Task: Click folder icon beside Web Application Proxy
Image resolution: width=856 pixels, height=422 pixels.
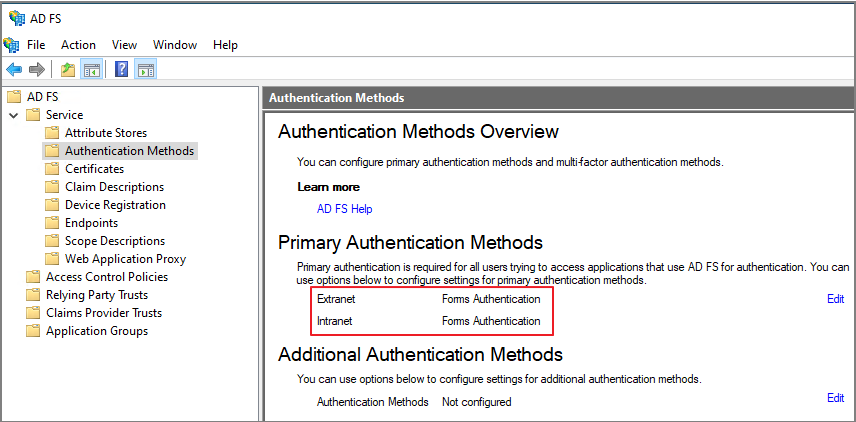Action: coord(52,259)
